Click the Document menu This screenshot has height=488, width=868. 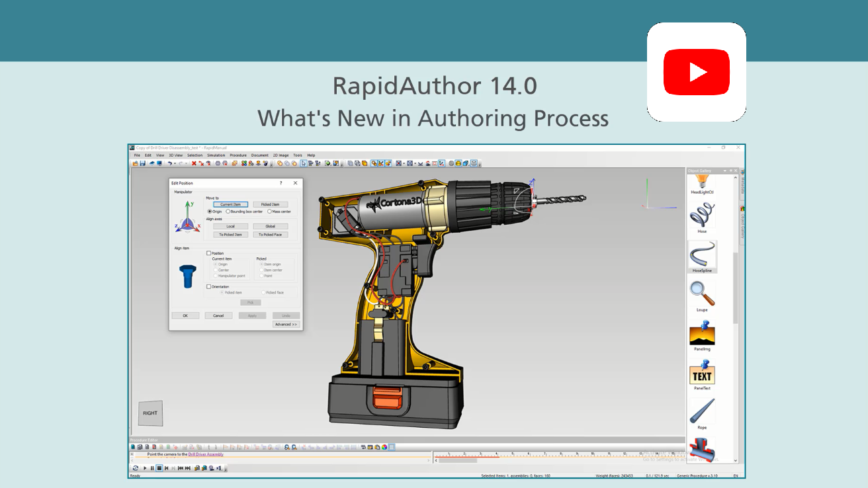click(x=259, y=155)
